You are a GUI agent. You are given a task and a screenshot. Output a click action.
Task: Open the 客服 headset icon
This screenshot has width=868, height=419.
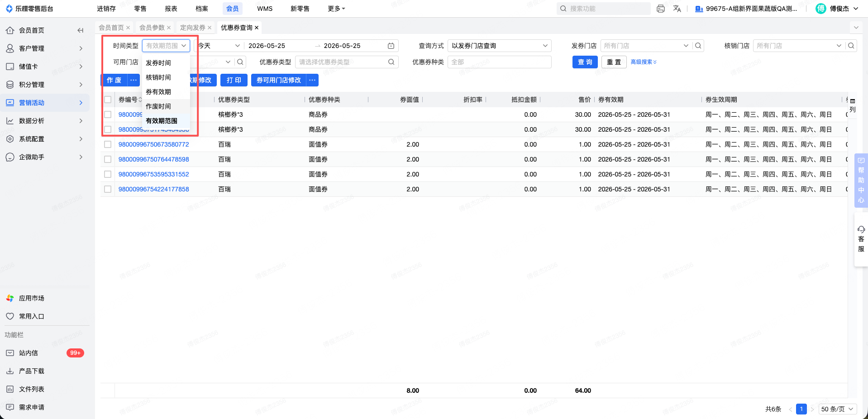click(861, 229)
